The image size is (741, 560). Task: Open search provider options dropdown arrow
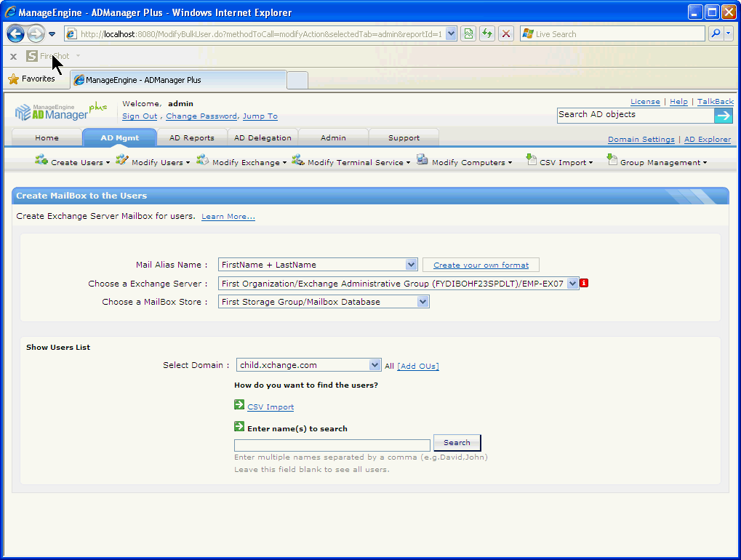pos(728,33)
